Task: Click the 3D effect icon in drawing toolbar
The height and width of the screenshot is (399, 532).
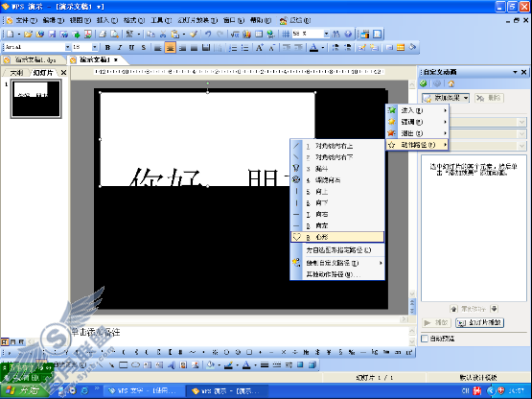Action: [x=312, y=365]
